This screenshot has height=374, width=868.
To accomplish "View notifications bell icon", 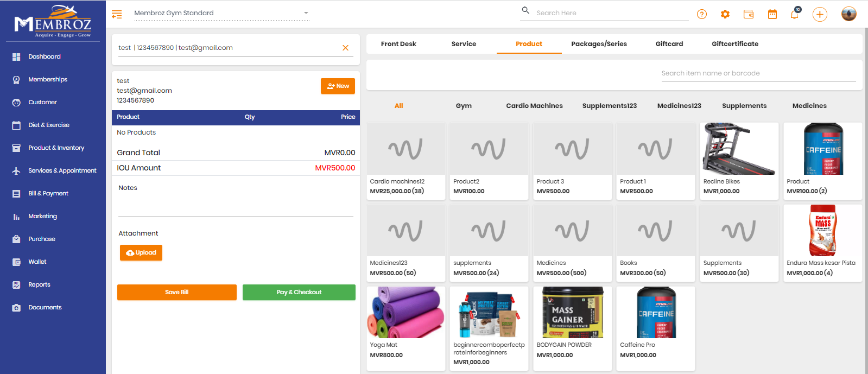I will tap(795, 15).
